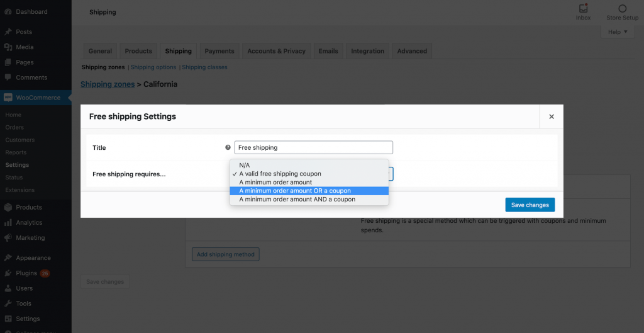Select 'A minimum order amount OR a coupon'

(x=309, y=191)
